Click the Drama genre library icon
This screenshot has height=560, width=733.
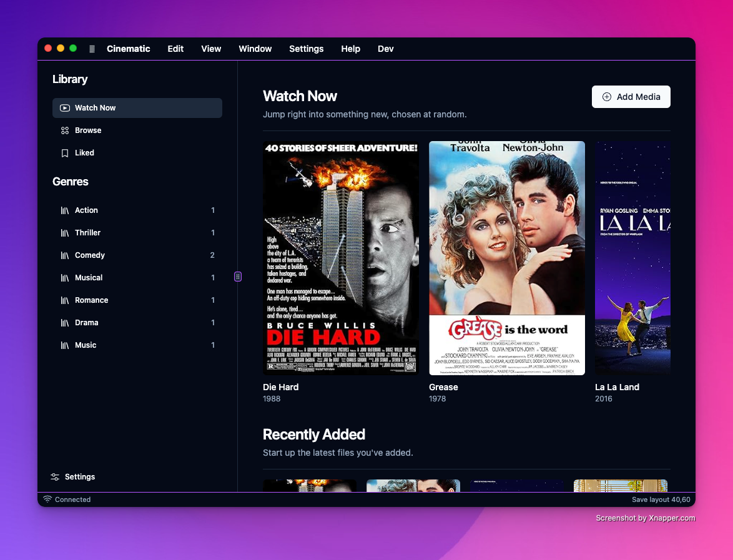tap(65, 323)
